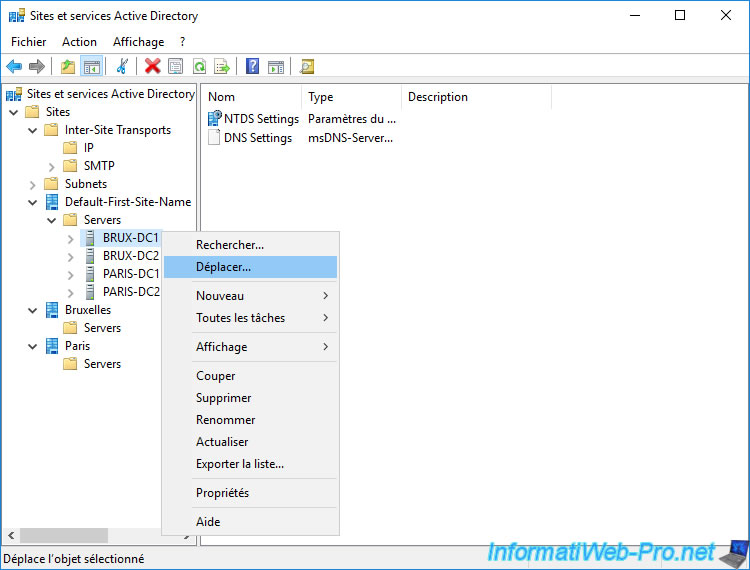This screenshot has width=750, height=570.
Task: Select the Bruxelles site in tree
Action: [88, 310]
